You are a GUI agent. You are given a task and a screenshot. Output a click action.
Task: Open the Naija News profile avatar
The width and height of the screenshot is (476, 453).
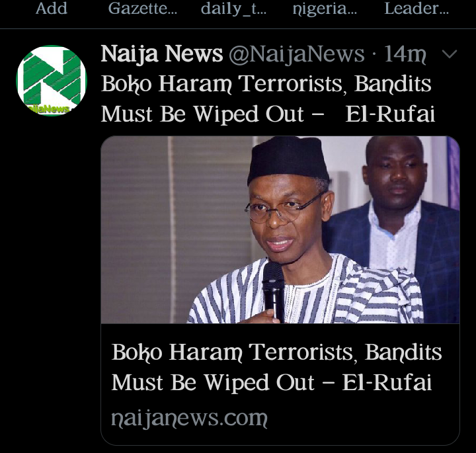click(52, 81)
